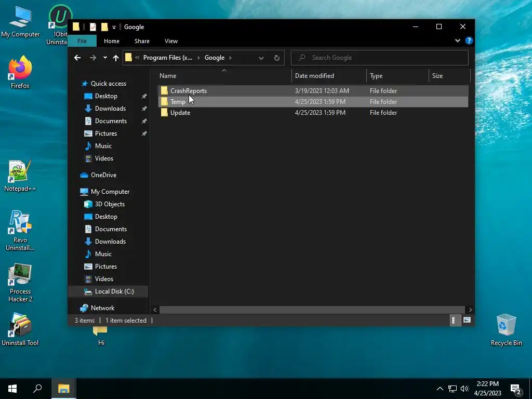The height and width of the screenshot is (399, 532).
Task: Select the Update folder icon
Action: [164, 113]
